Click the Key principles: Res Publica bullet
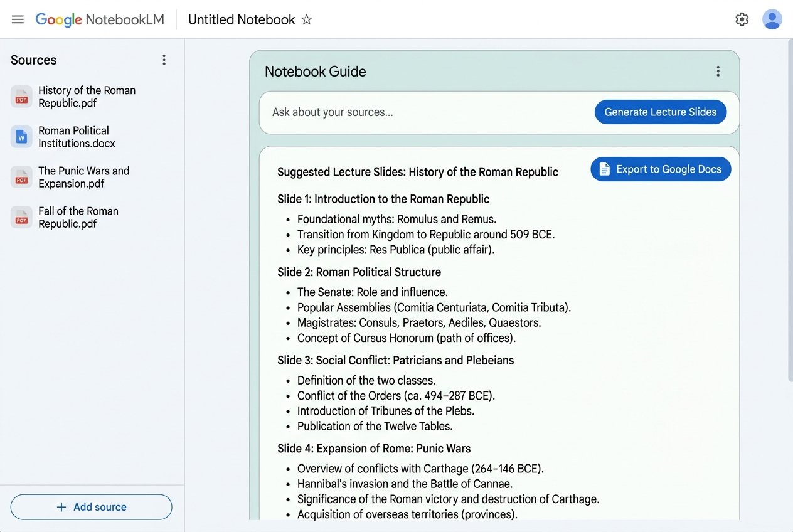The width and height of the screenshot is (793, 532). point(396,249)
